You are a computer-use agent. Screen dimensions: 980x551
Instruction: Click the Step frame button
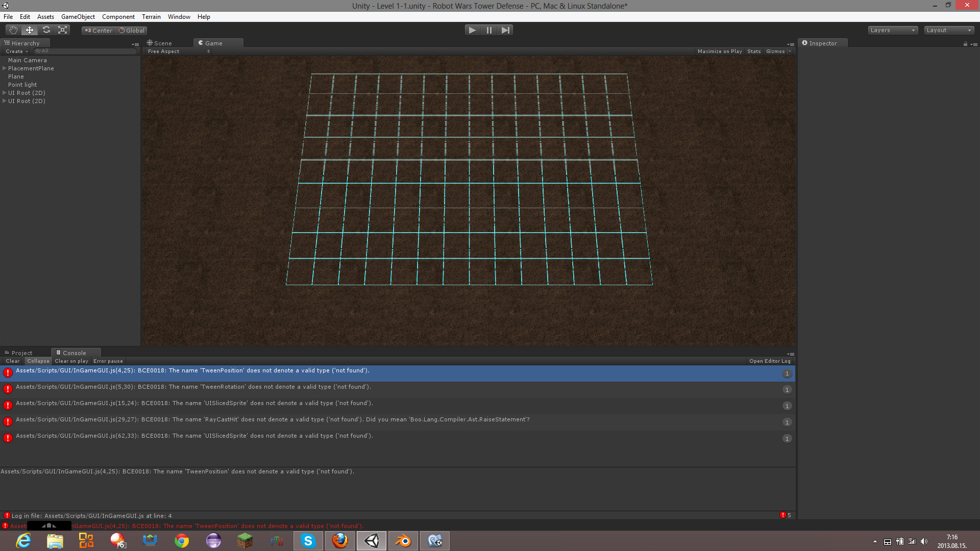click(505, 30)
